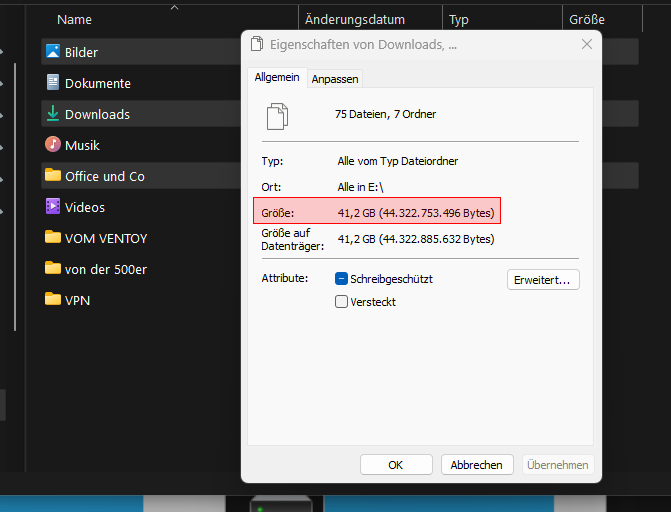Select the Videos folder name
This screenshot has height=512, width=671.
[x=85, y=207]
